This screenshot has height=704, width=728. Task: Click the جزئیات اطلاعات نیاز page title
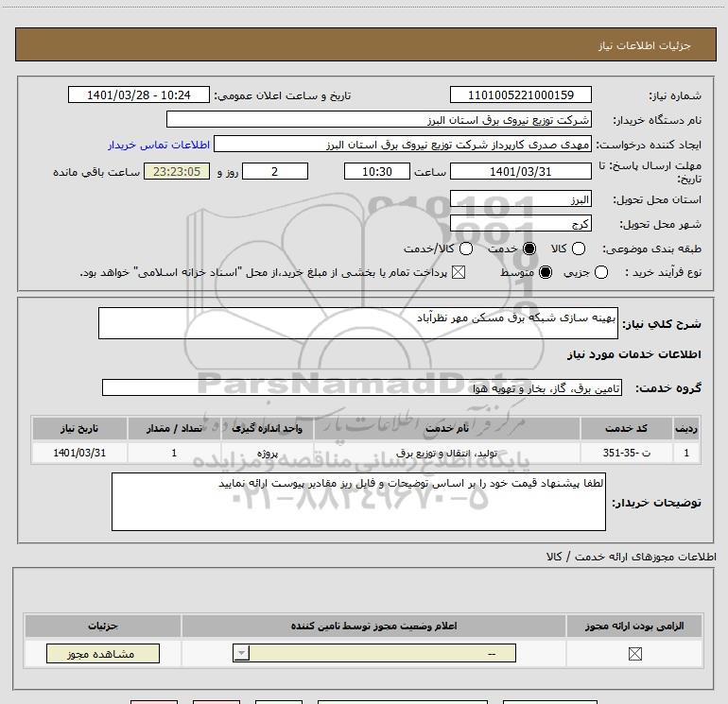pyautogui.click(x=644, y=45)
